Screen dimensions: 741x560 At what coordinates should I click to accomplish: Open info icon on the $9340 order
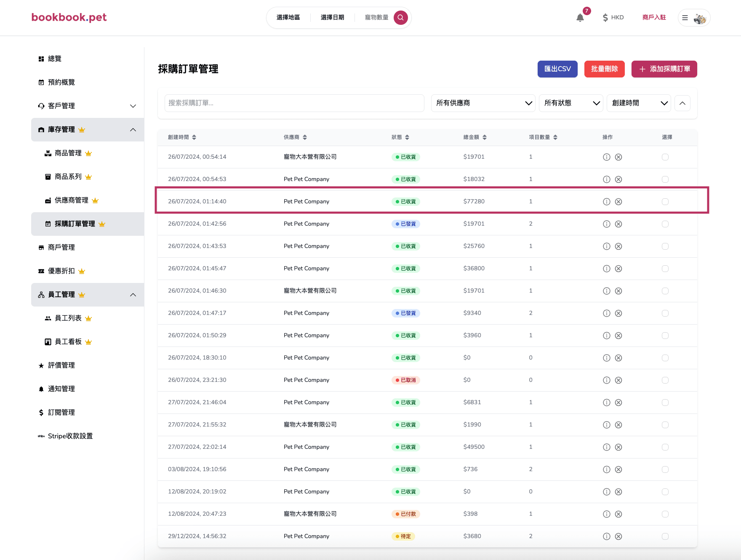tap(607, 313)
